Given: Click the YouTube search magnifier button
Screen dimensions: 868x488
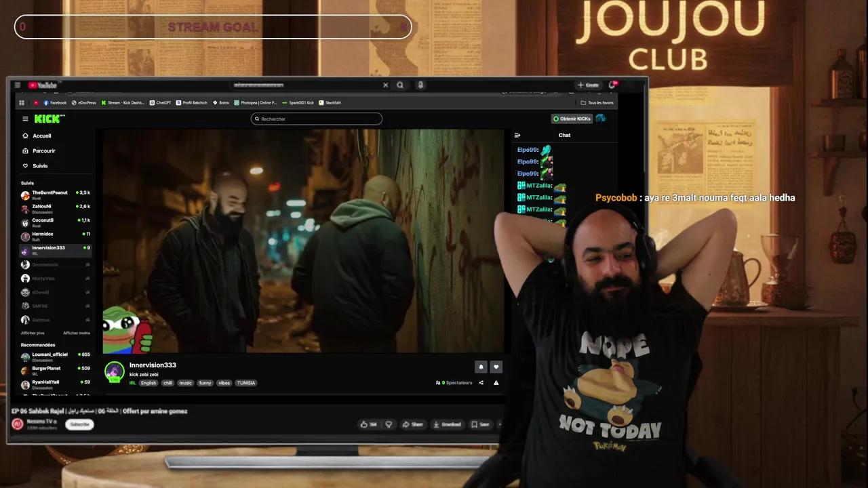Looking at the screenshot, I should point(400,85).
